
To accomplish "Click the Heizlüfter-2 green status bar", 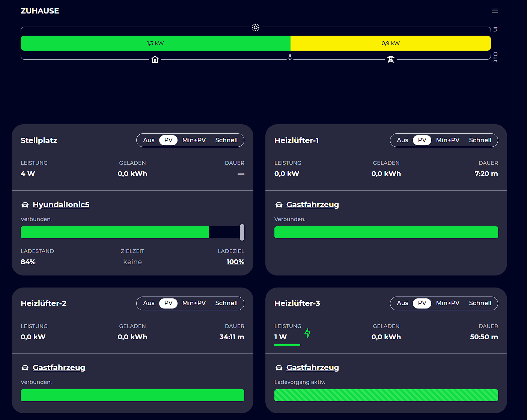I will click(x=133, y=395).
